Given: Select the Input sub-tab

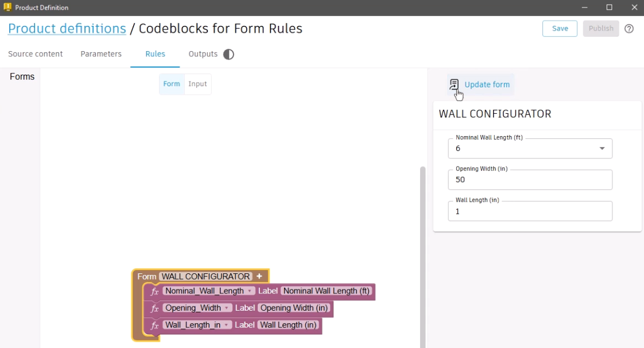Looking at the screenshot, I should click(197, 84).
